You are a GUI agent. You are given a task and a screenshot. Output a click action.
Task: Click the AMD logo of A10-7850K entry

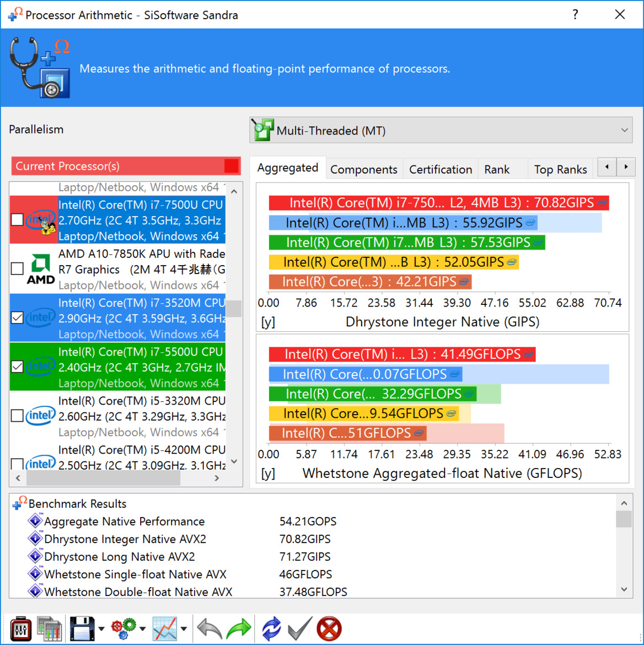(x=40, y=269)
